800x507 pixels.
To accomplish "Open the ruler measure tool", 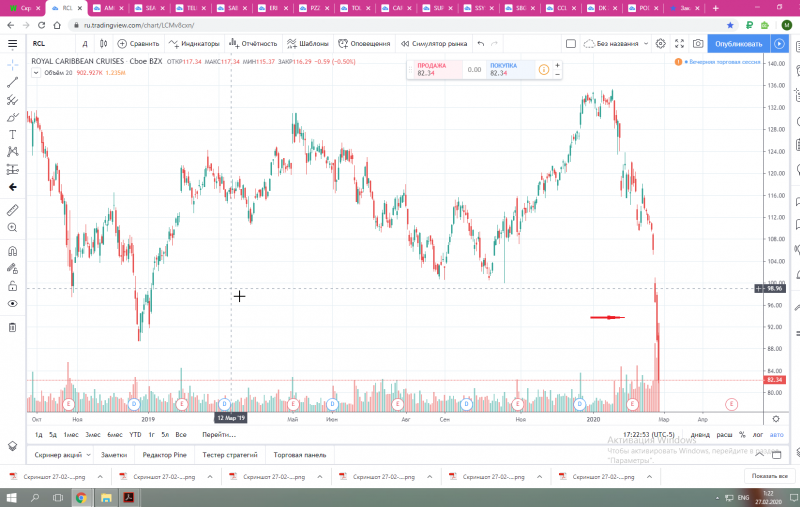I will pos(12,210).
